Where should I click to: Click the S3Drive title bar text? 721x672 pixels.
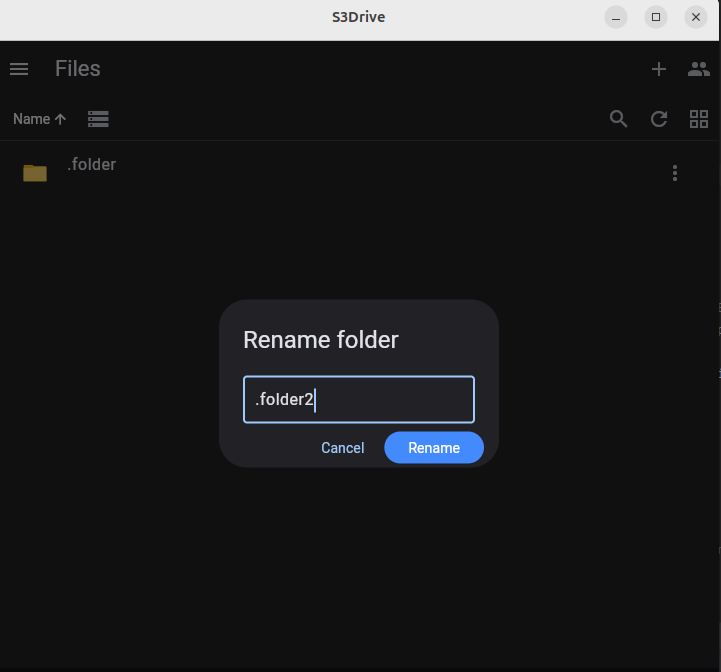[x=359, y=17]
